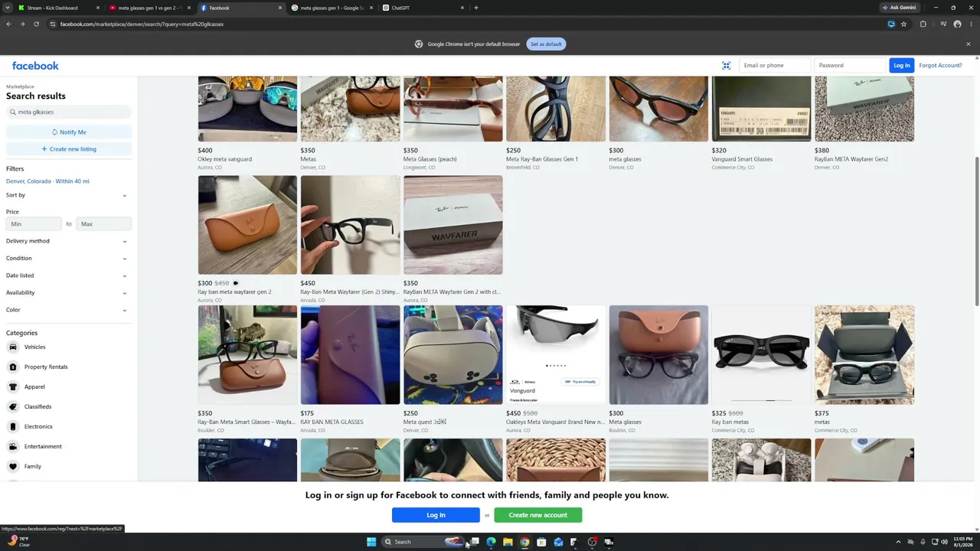
Task: Open a new Chrome tab
Action: 475,8
